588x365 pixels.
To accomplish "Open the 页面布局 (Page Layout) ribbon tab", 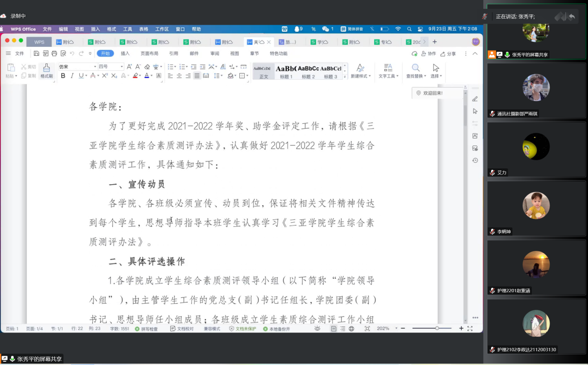I will coord(149,53).
